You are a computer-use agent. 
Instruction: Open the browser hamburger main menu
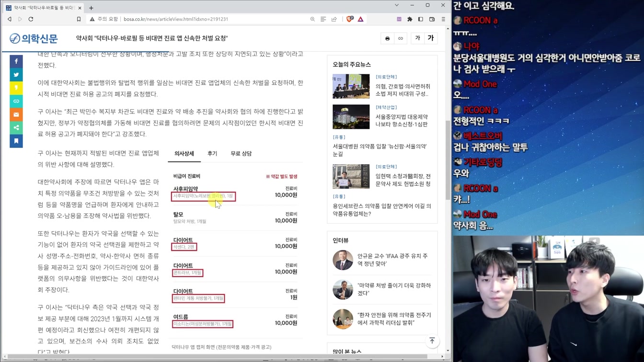(x=443, y=19)
